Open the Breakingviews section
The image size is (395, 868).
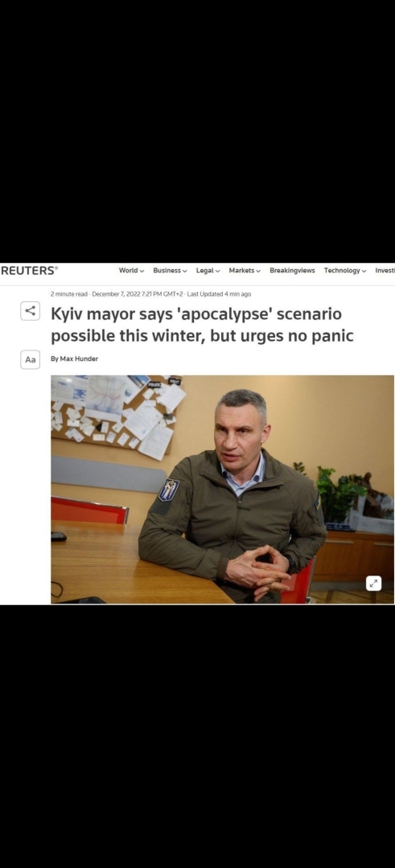click(292, 271)
